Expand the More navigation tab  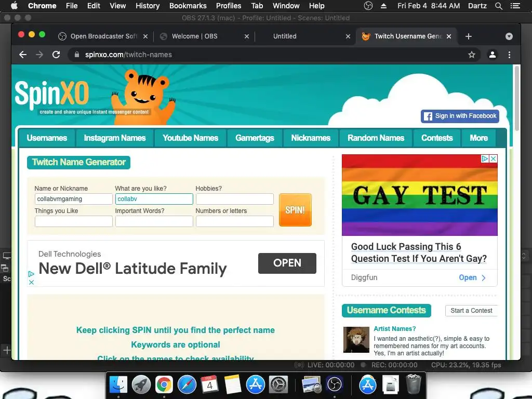pyautogui.click(x=478, y=138)
